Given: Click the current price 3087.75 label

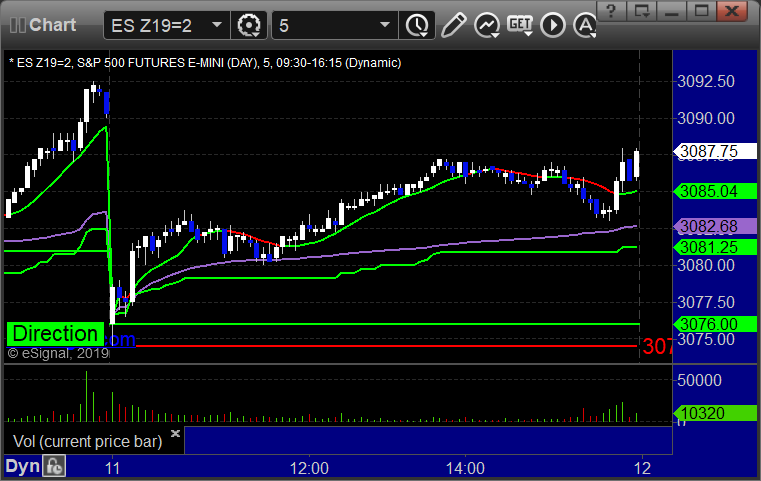Looking at the screenshot, I should [714, 151].
